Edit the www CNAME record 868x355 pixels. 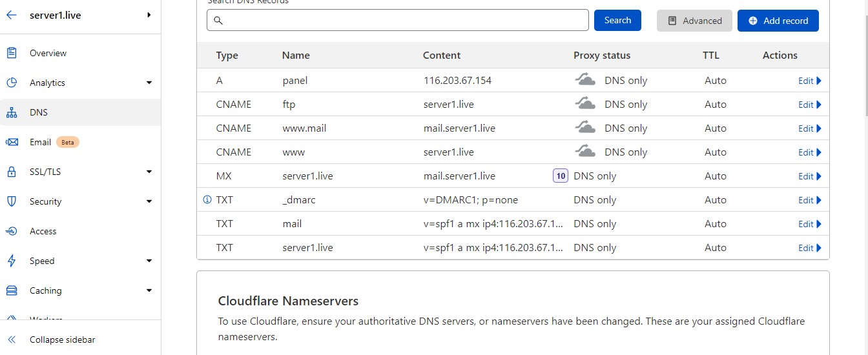[810, 152]
